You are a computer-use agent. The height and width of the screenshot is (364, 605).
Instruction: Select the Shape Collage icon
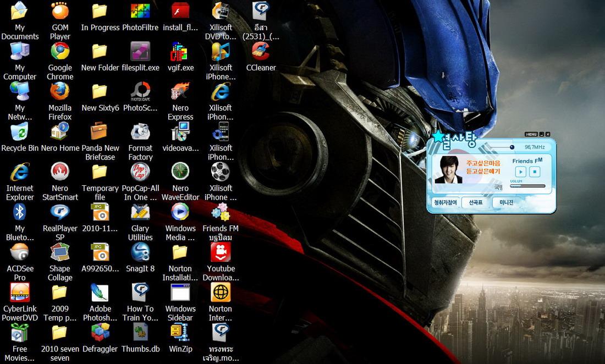pyautogui.click(x=60, y=262)
